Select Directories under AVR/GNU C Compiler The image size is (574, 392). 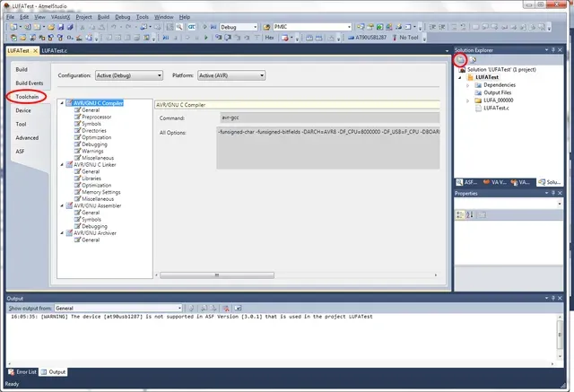(x=94, y=131)
